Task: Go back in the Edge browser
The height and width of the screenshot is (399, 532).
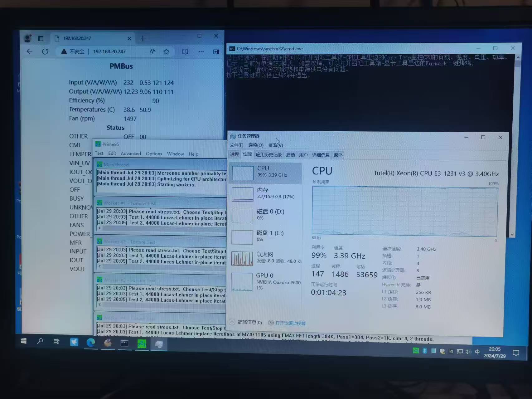Action: (30, 51)
